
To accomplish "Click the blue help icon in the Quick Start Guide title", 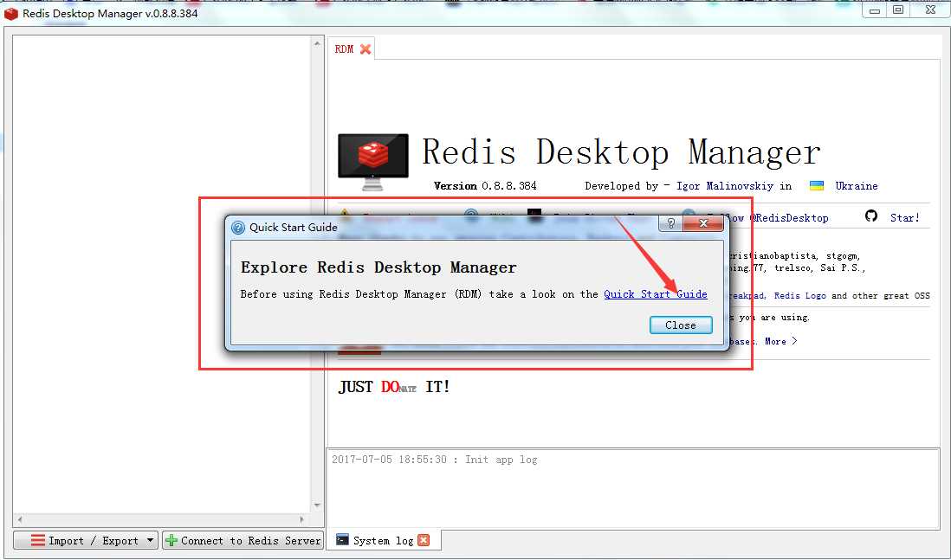I will pyautogui.click(x=238, y=228).
